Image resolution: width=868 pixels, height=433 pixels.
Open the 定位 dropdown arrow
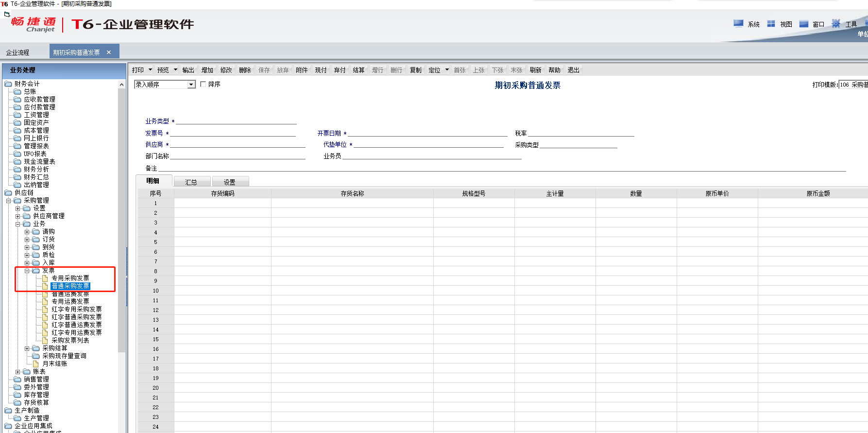[447, 70]
